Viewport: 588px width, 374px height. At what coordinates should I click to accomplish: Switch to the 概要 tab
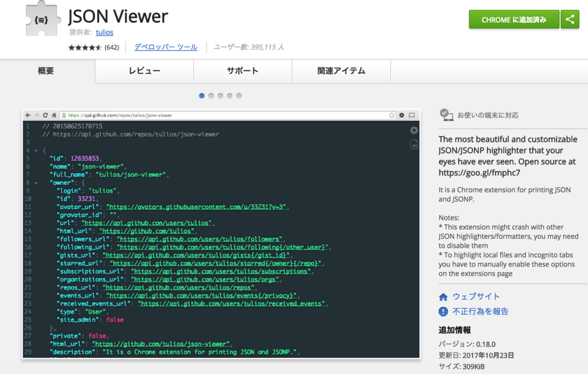(x=46, y=71)
